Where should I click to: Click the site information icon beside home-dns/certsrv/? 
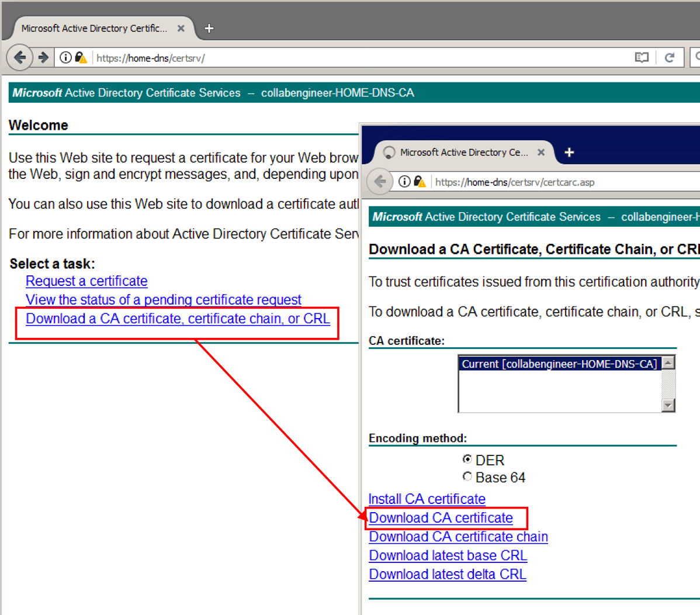65,57
